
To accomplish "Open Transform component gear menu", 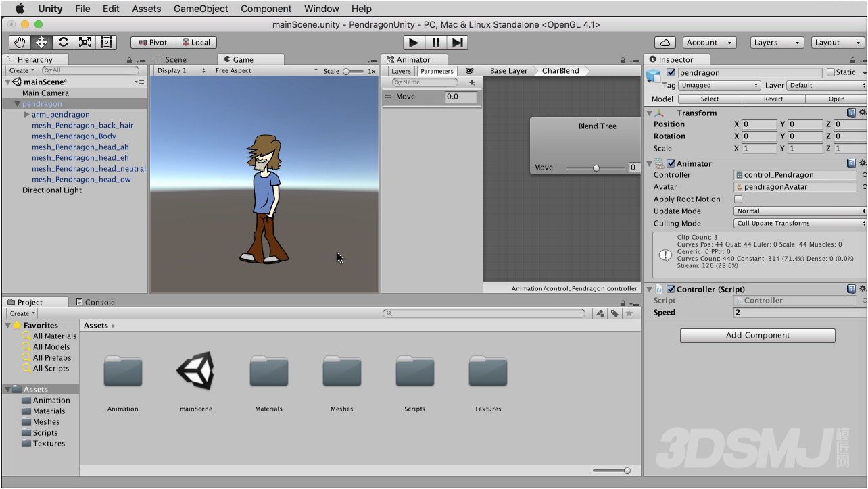I will click(x=863, y=113).
